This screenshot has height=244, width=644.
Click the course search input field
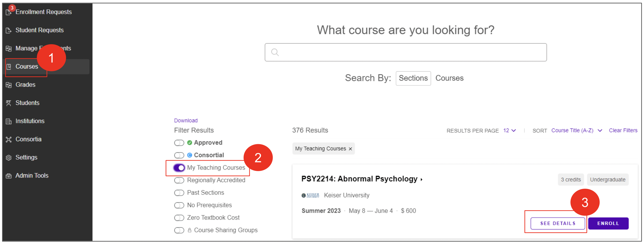pos(406,52)
